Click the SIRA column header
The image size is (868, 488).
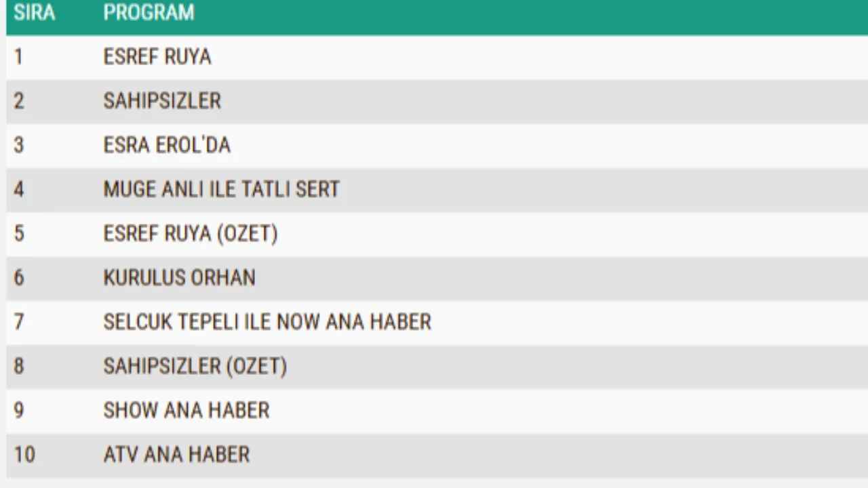(34, 13)
